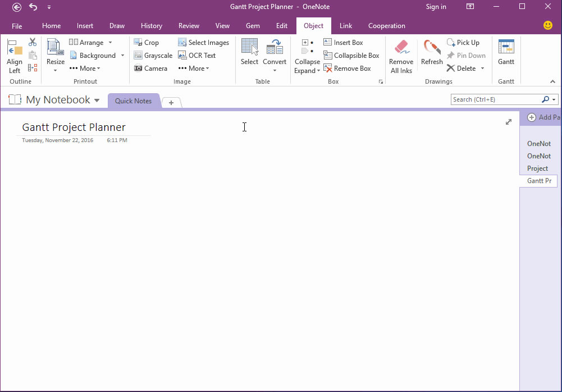
Task: Click Remove All Inks
Action: coord(401,55)
